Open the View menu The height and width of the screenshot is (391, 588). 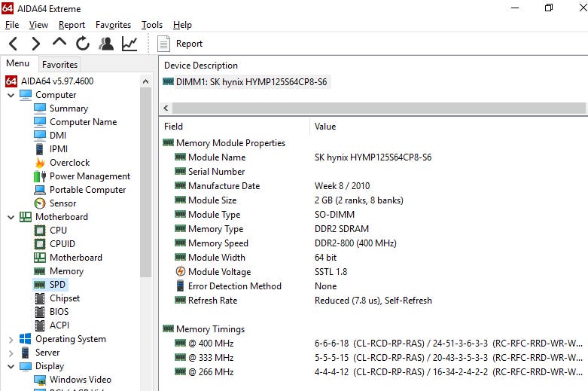tap(38, 25)
